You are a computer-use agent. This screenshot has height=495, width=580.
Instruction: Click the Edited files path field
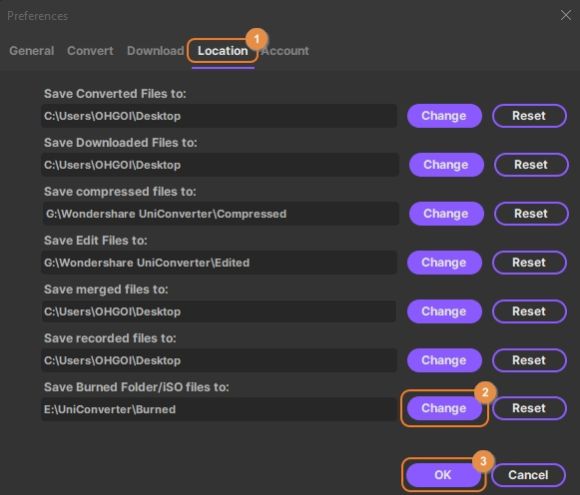219,262
